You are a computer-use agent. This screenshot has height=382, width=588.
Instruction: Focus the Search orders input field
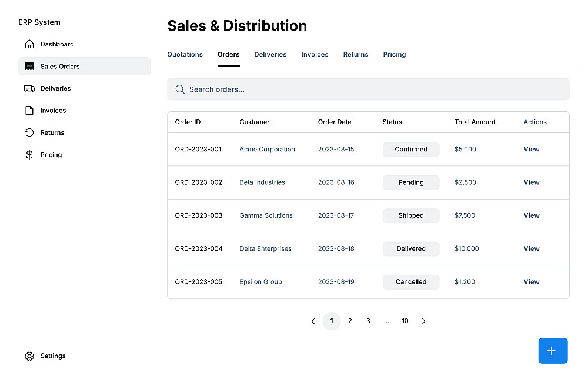click(376, 89)
